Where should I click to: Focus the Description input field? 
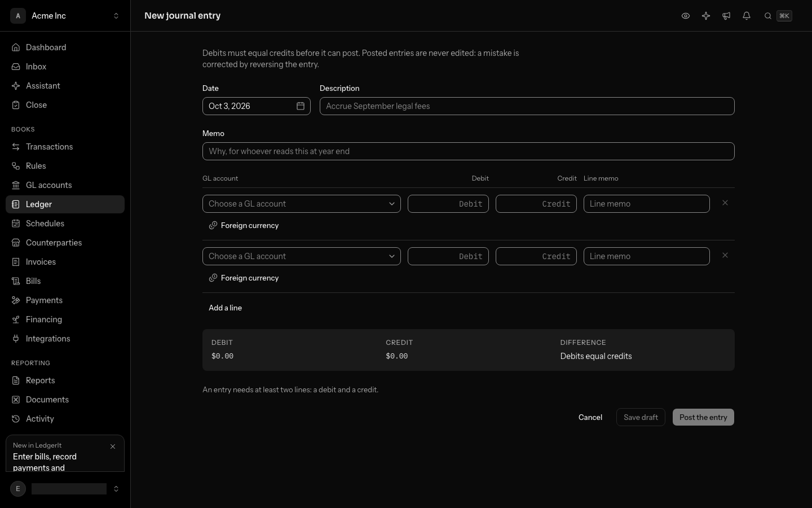coord(527,106)
